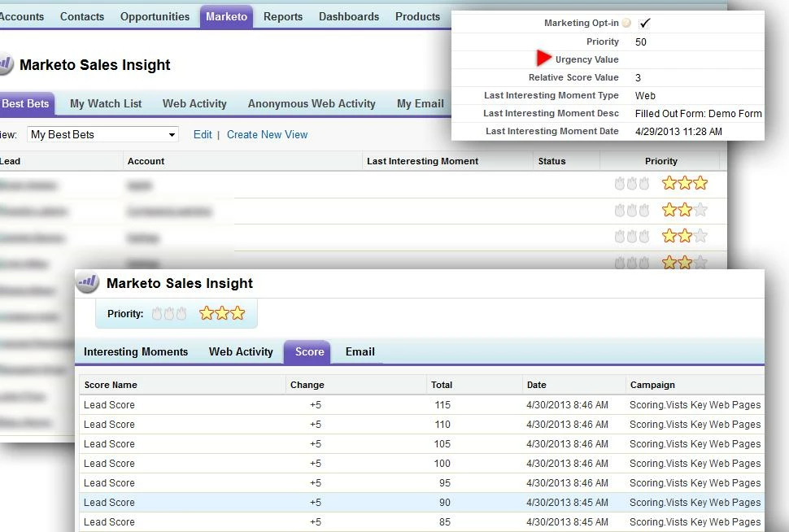Click 'Filled Out Form: Demo Form' description
789x532 pixels.
click(699, 114)
